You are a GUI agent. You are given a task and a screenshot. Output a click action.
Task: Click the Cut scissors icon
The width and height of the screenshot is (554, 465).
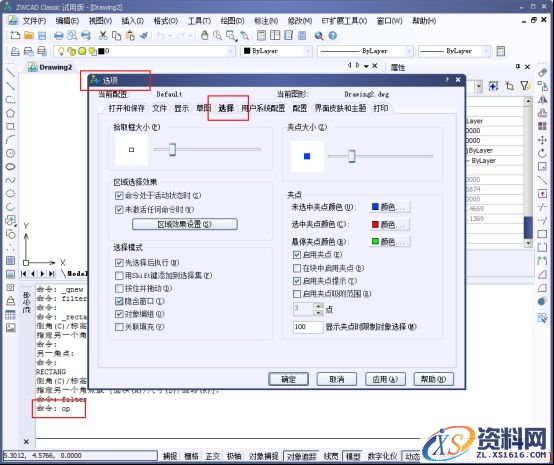(x=103, y=35)
